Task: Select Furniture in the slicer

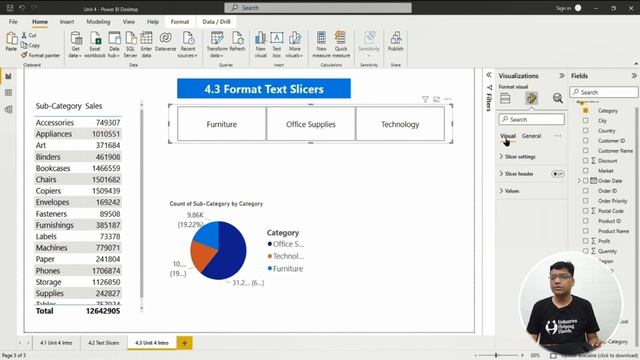Action: pos(222,124)
